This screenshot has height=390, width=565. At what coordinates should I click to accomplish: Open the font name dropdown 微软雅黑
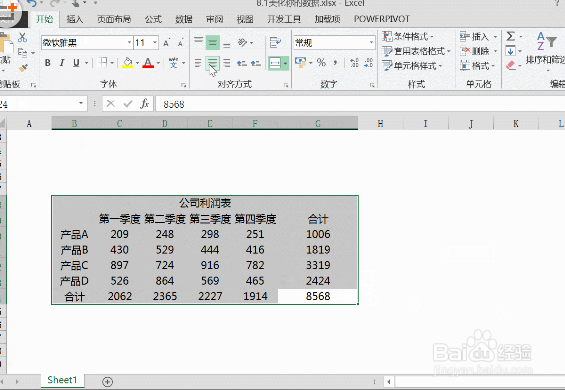coord(129,43)
